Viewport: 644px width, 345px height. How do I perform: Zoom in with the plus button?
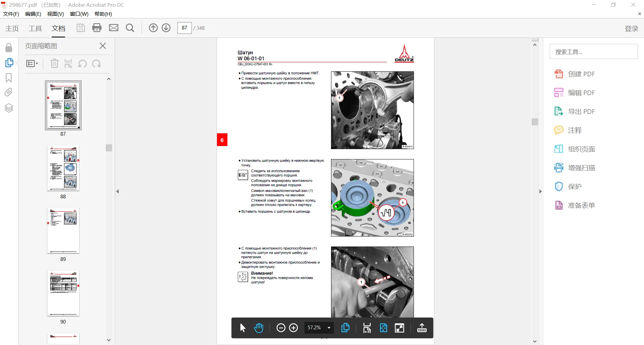pos(293,328)
